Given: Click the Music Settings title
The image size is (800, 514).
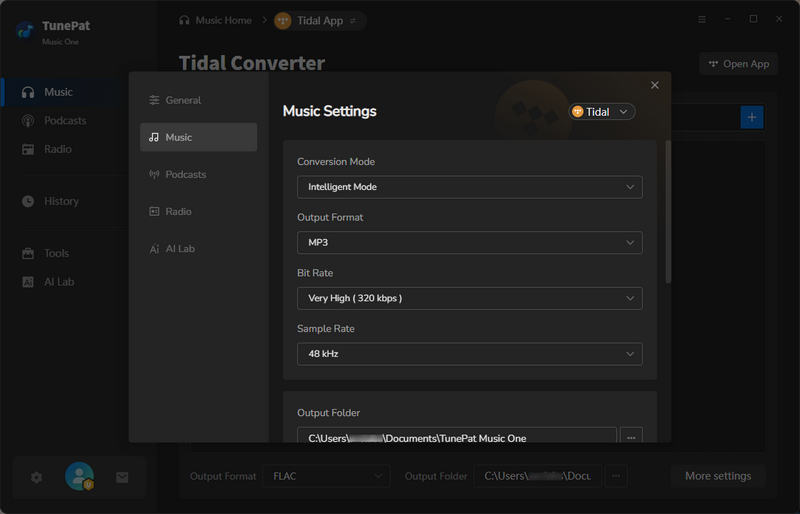Looking at the screenshot, I should (330, 111).
